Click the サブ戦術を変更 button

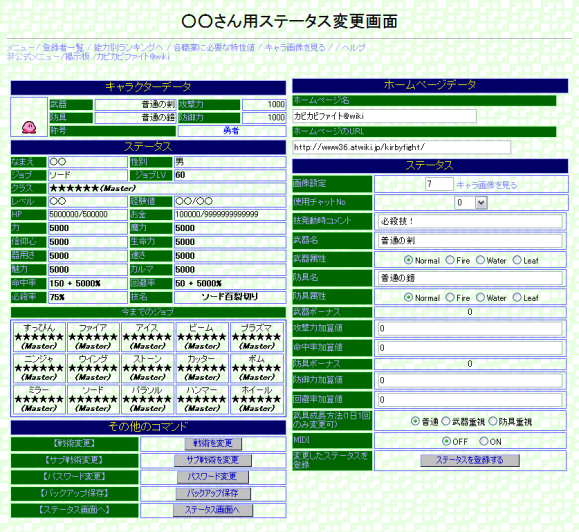(213, 460)
